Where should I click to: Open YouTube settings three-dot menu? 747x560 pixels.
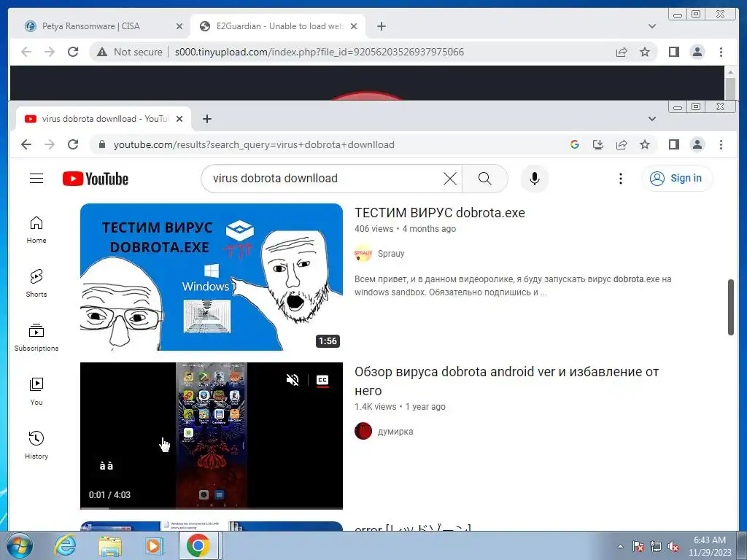[x=620, y=179]
